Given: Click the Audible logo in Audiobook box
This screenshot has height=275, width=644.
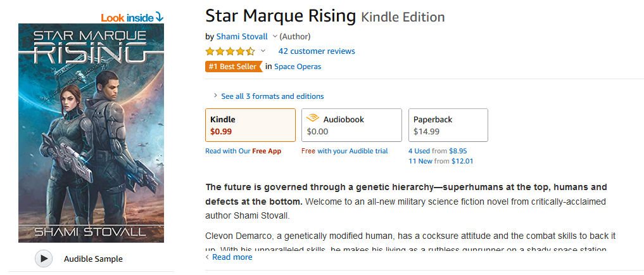Looking at the screenshot, I should 313,118.
